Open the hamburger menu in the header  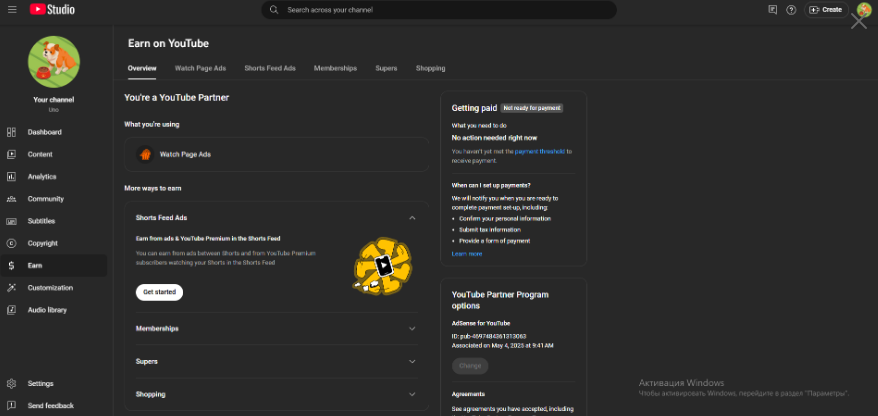coord(12,10)
